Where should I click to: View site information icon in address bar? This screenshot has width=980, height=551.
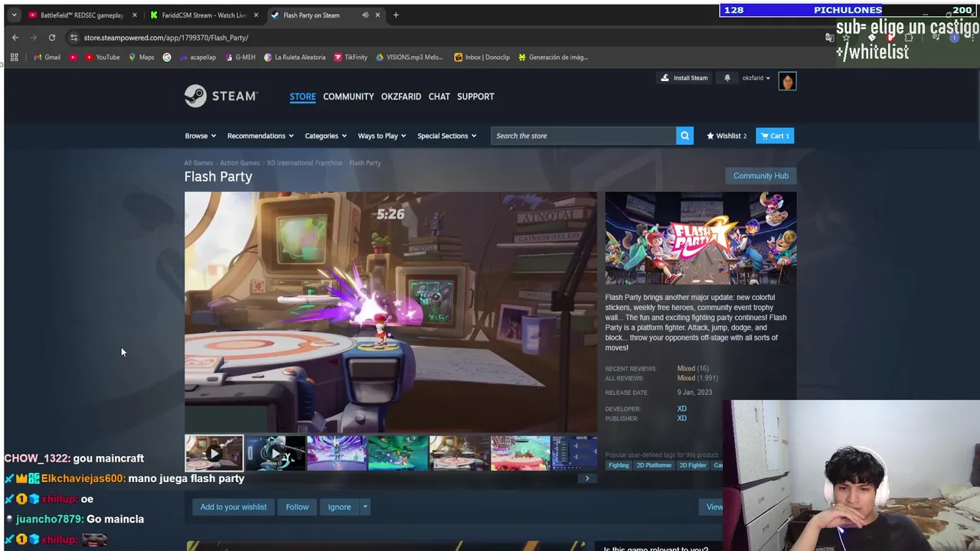point(73,37)
